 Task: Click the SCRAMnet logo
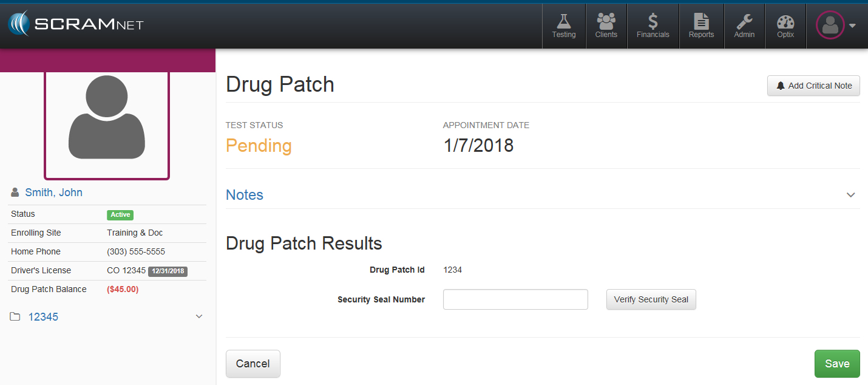(76, 25)
